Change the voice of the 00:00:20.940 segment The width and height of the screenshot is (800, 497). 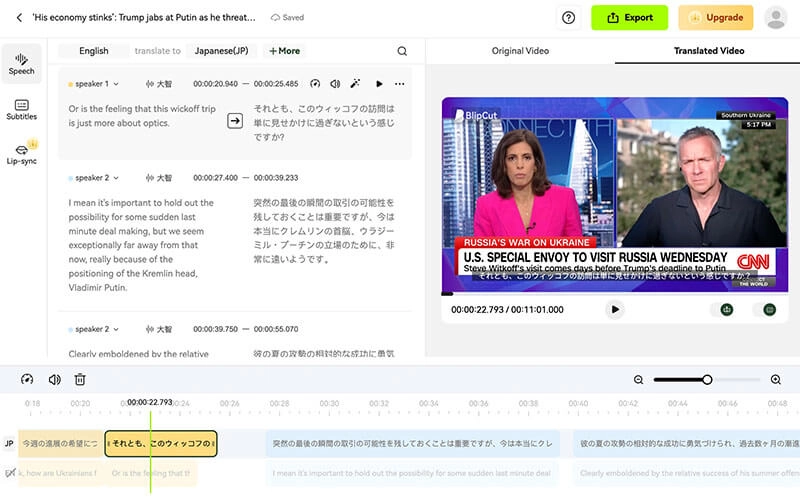click(159, 84)
